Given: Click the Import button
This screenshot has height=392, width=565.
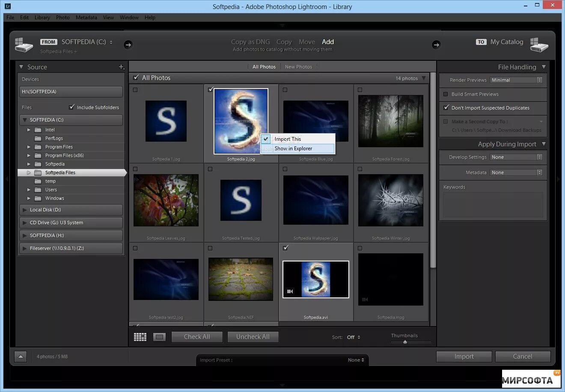Looking at the screenshot, I should [x=464, y=356].
